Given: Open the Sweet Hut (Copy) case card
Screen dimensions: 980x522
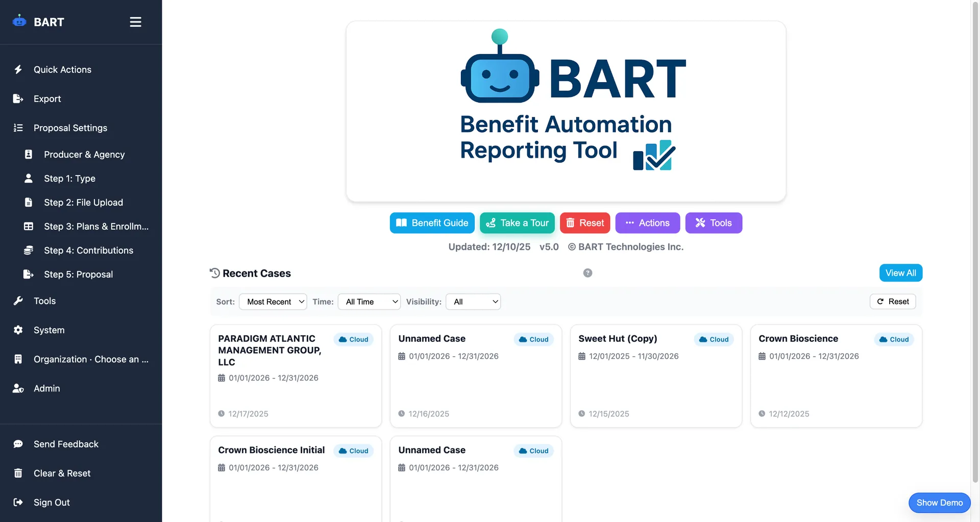Looking at the screenshot, I should [x=655, y=376].
